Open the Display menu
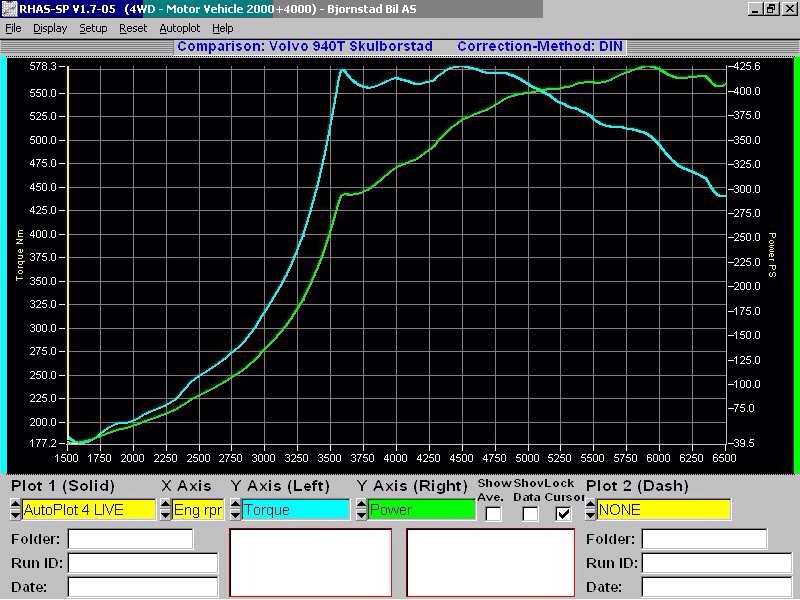The image size is (800, 600). click(50, 29)
